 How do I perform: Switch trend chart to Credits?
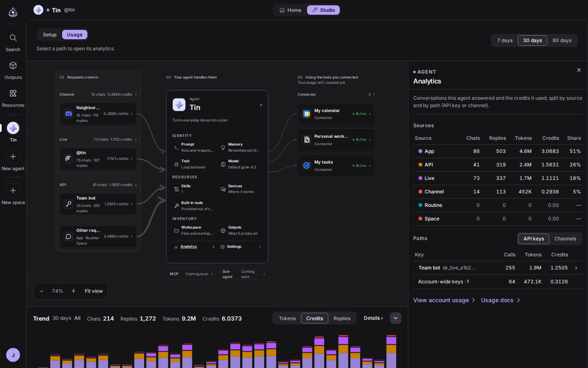point(314,319)
